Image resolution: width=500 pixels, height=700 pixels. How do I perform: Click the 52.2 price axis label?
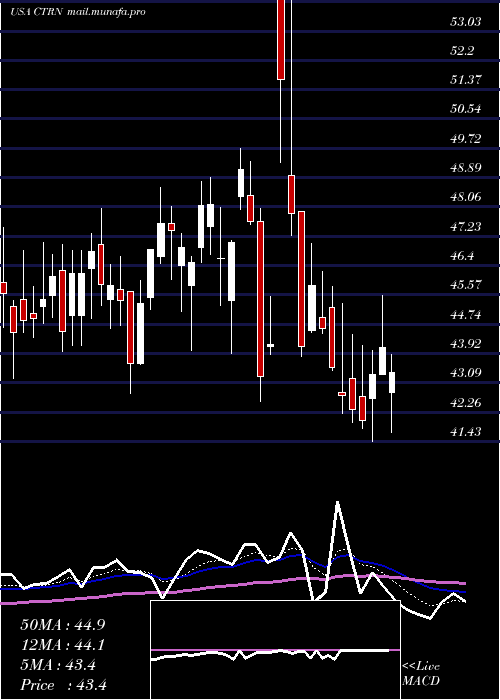point(462,50)
